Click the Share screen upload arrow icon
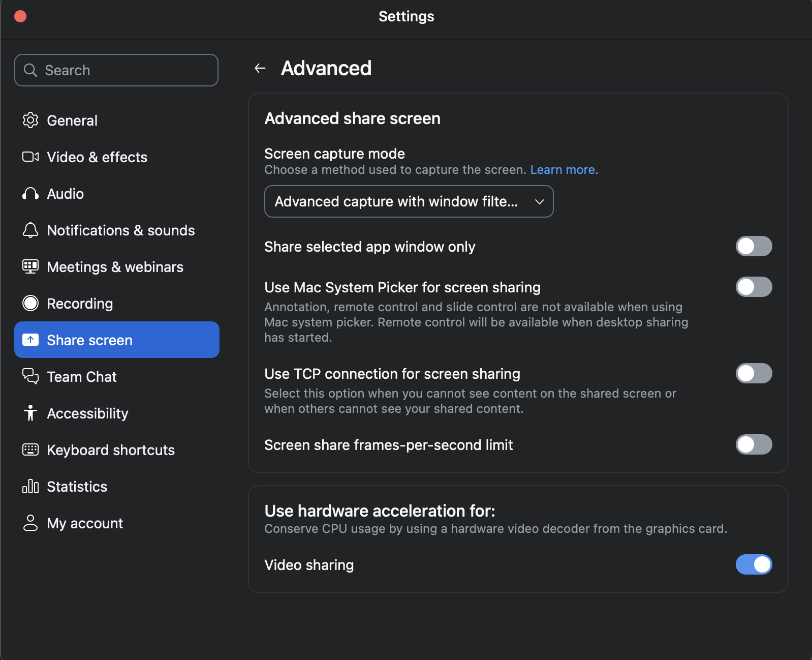The image size is (812, 660). (x=30, y=340)
